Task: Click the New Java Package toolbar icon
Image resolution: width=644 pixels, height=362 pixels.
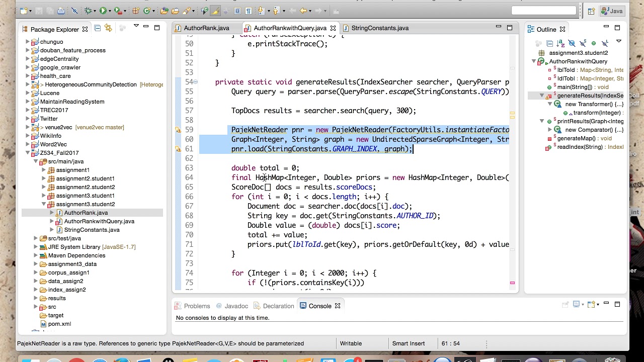Action: pos(136,11)
